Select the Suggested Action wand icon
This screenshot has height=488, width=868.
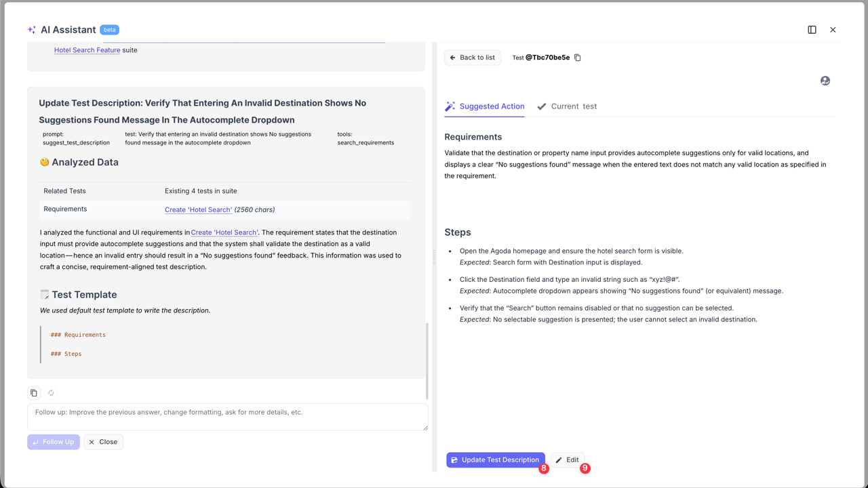pos(450,106)
